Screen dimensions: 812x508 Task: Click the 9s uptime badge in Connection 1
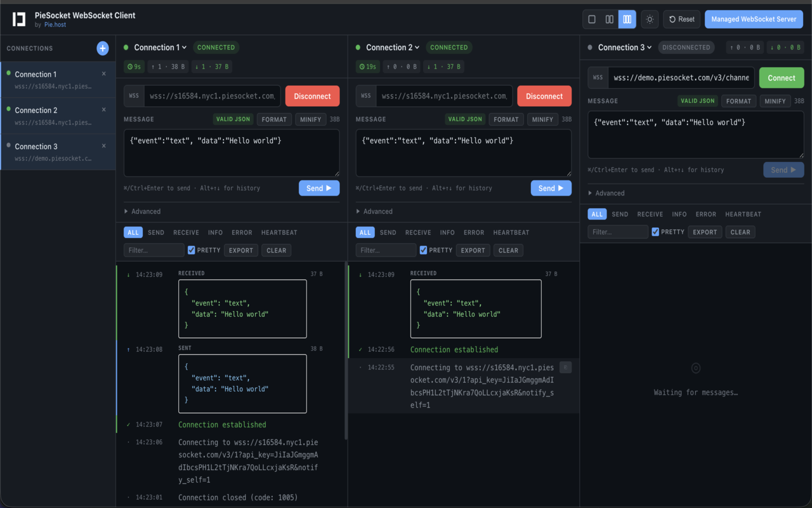pyautogui.click(x=134, y=66)
